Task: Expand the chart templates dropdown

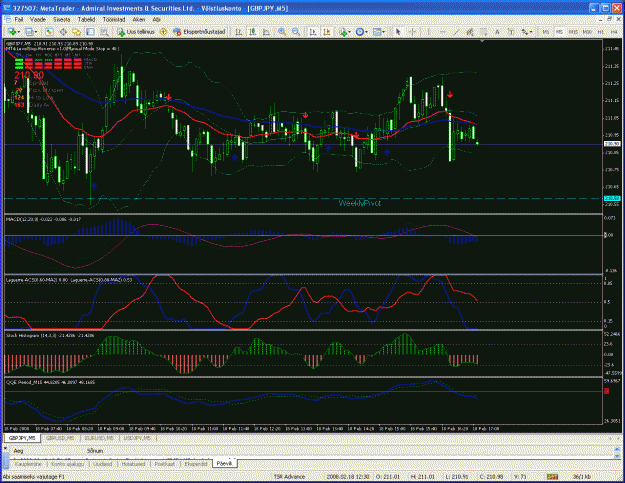Action: 384,32
